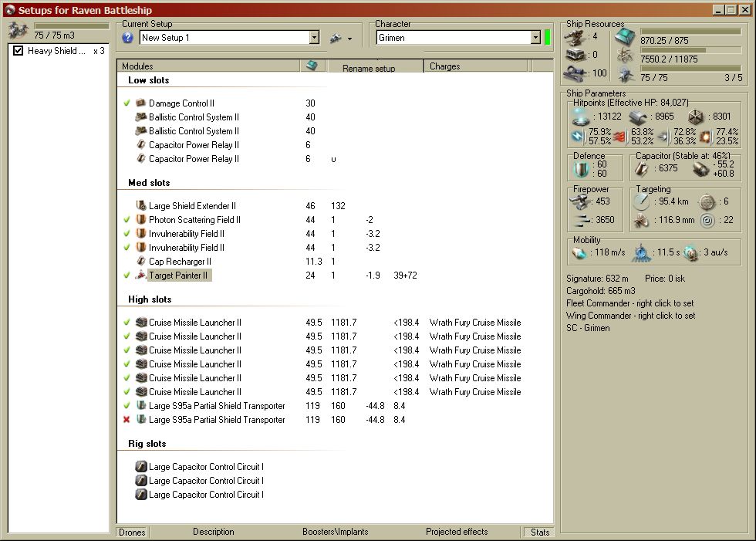Click the shield hitpoints icon showing 13122
The width and height of the screenshot is (756, 541).
581,117
